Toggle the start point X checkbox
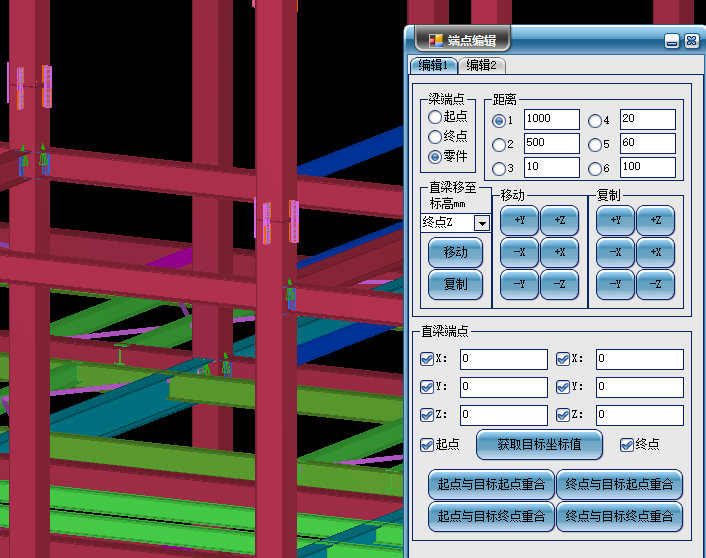This screenshot has height=558, width=706. (x=427, y=359)
